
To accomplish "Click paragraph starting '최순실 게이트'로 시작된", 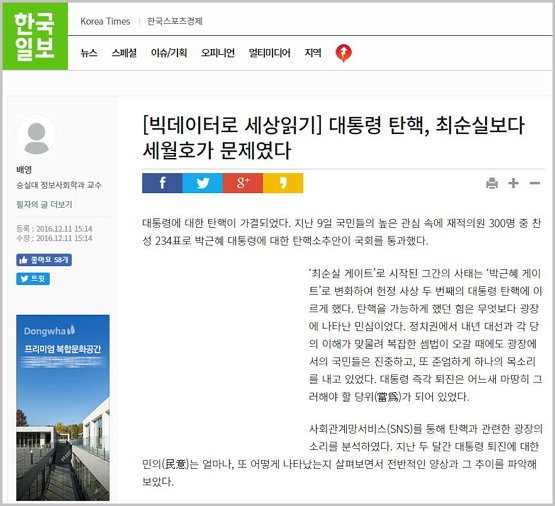I will (425, 335).
